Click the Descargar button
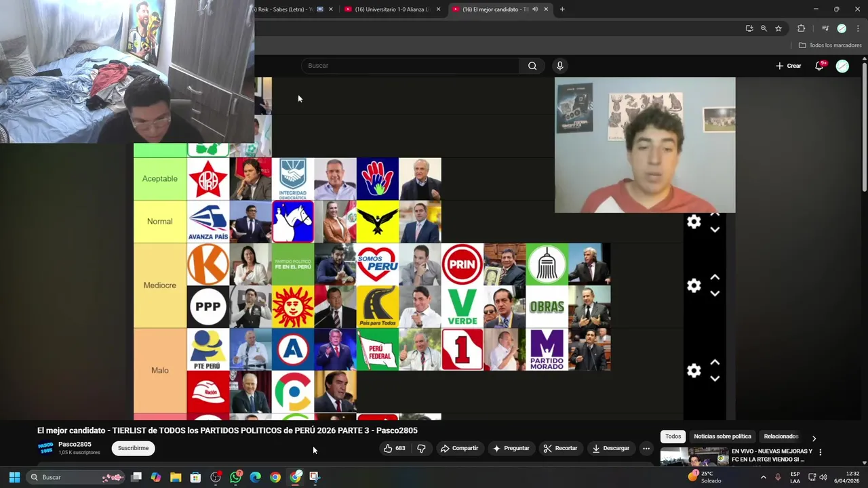The width and height of the screenshot is (868, 488). pos(610,448)
